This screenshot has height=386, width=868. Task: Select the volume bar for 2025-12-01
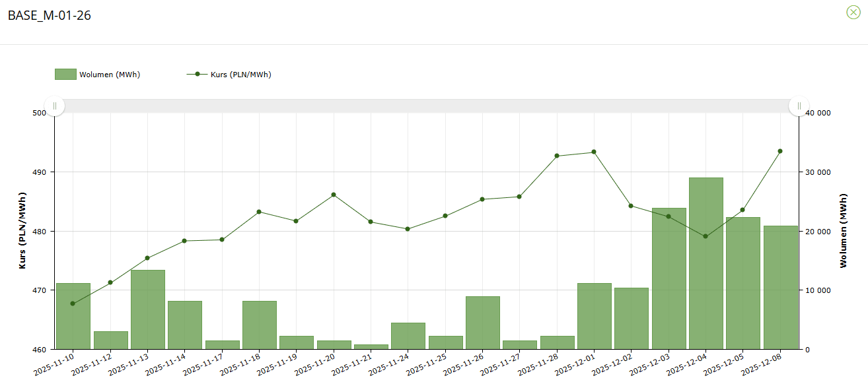tap(594, 316)
